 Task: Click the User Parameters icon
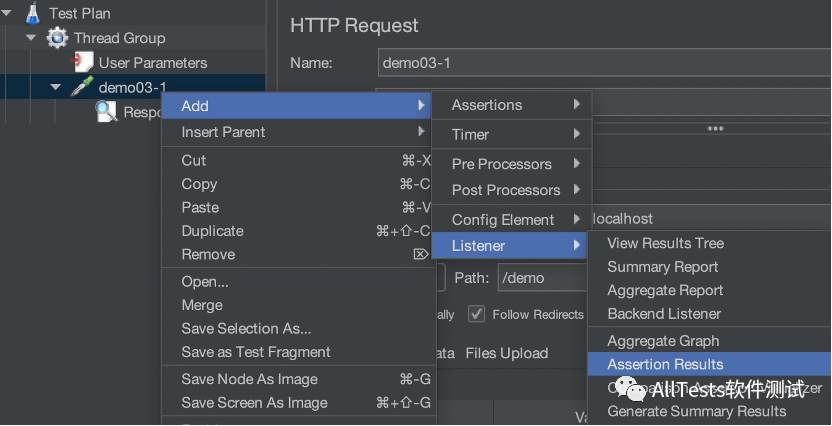tap(82, 63)
